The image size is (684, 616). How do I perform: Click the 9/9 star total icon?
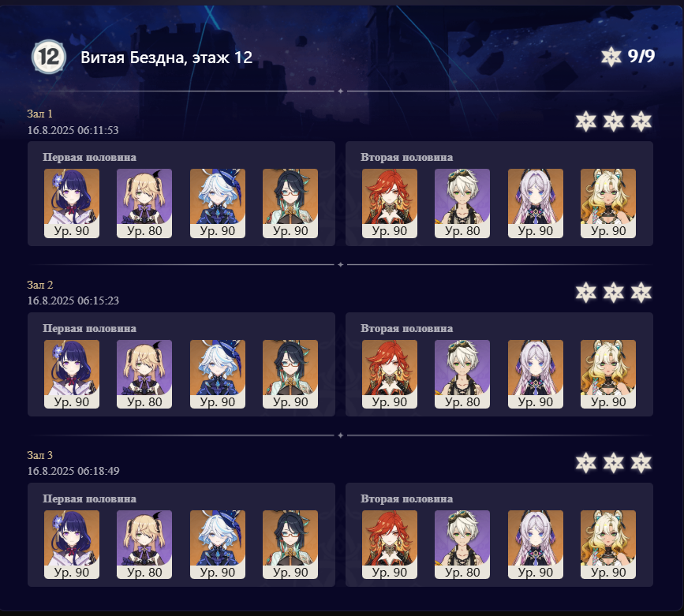(611, 57)
